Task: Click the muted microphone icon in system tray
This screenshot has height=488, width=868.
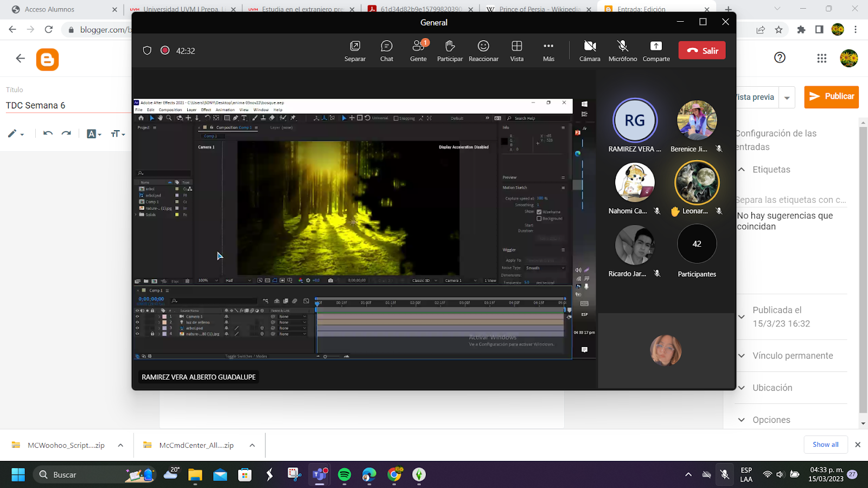Action: click(725, 474)
